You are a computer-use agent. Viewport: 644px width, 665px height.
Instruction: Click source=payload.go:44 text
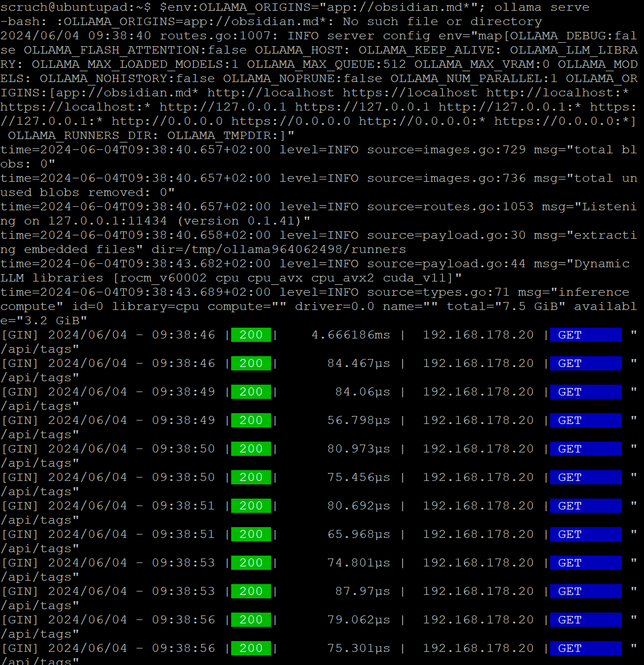[446, 264]
